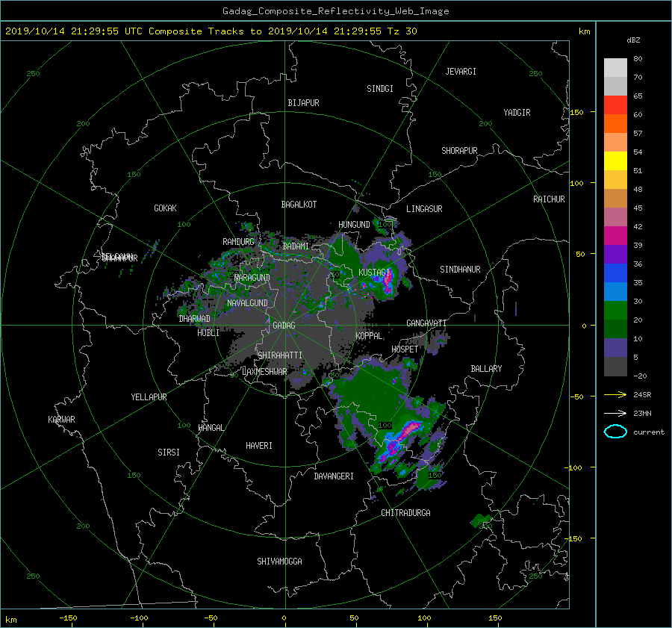Click the DAVANGERI city label

pyautogui.click(x=334, y=476)
